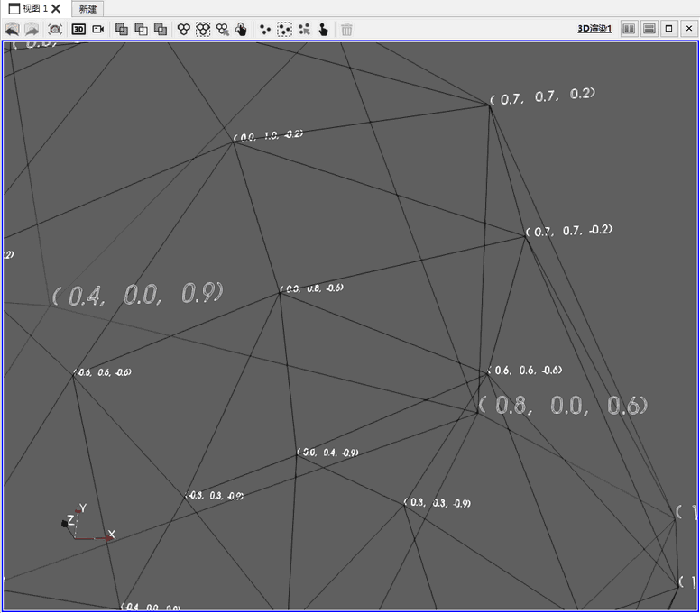700x613 pixels.
Task: Split the view vertically
Action: point(649,29)
